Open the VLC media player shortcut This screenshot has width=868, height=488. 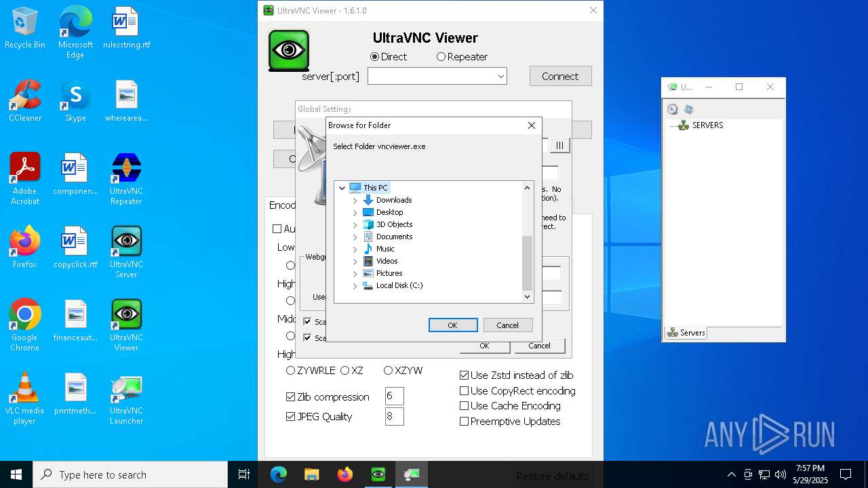[25, 399]
